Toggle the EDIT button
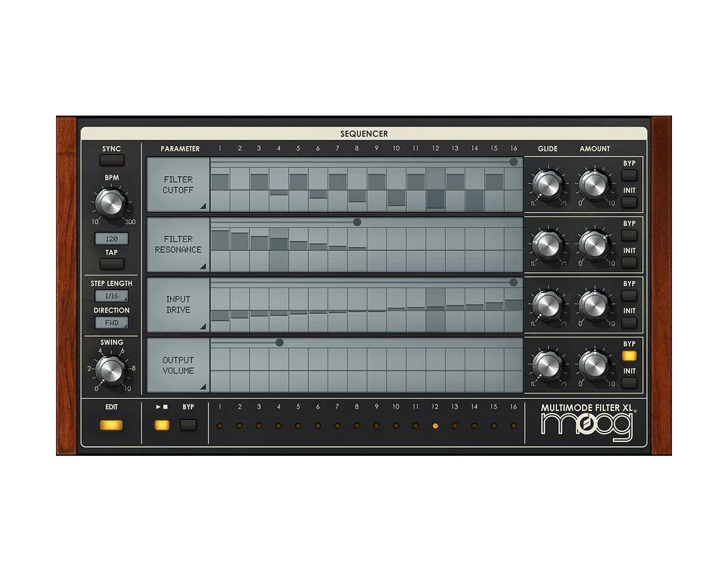 tap(111, 425)
